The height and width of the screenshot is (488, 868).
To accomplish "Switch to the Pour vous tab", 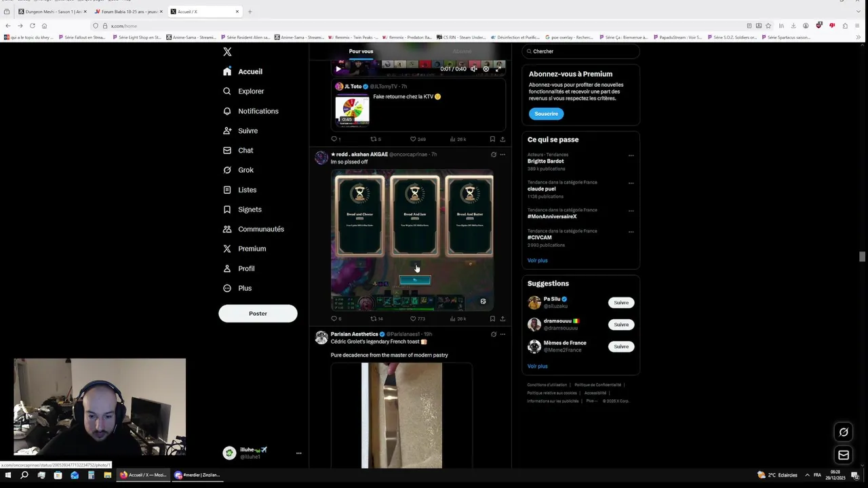I will click(x=361, y=52).
